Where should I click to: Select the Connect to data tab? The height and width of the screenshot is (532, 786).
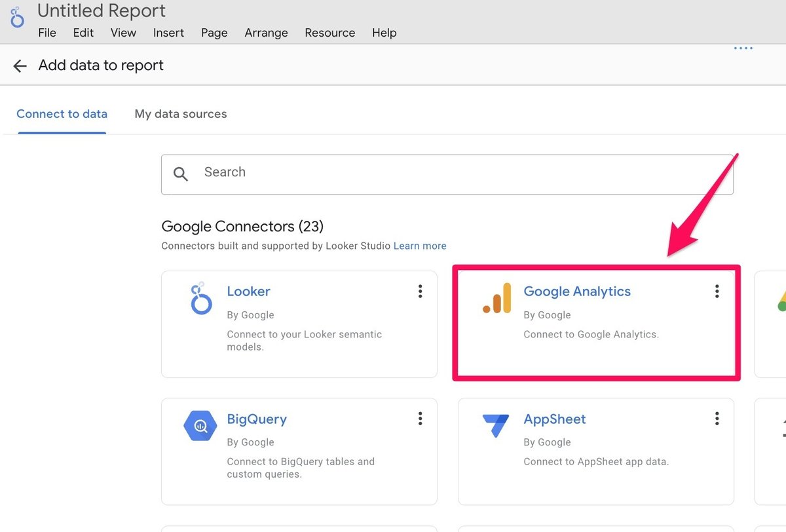pos(62,114)
